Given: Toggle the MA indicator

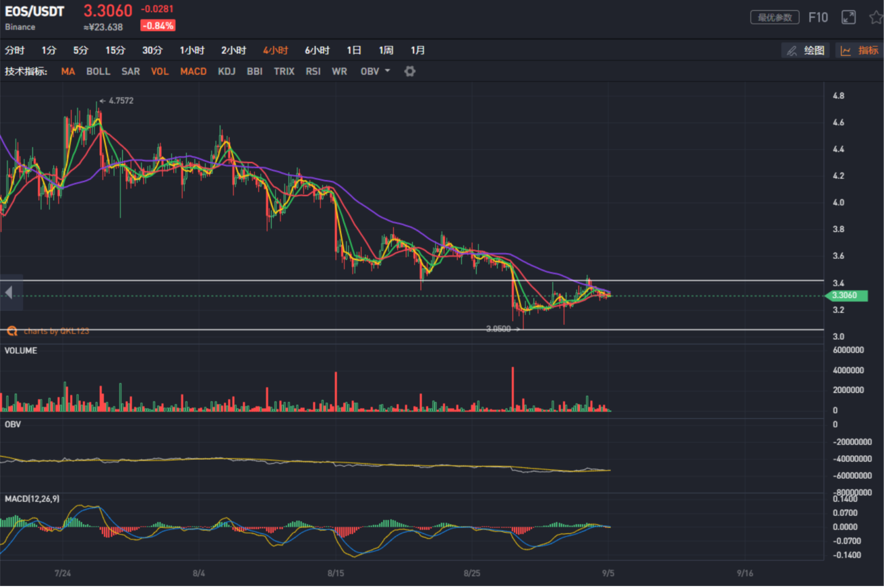Looking at the screenshot, I should click(68, 71).
